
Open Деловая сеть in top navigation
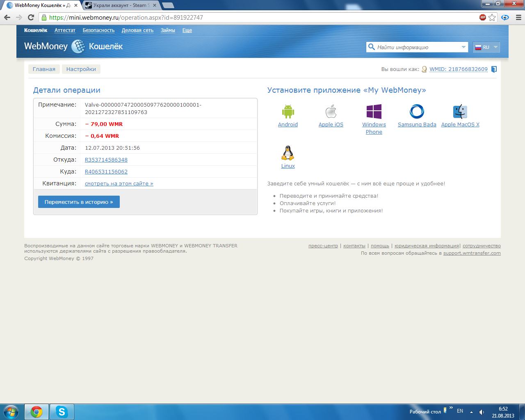[x=137, y=30]
